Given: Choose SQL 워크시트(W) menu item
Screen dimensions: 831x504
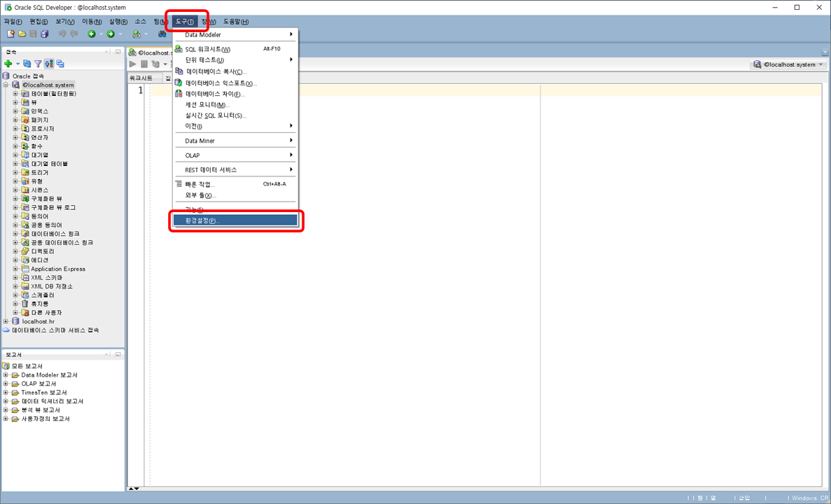Looking at the screenshot, I should 236,49.
